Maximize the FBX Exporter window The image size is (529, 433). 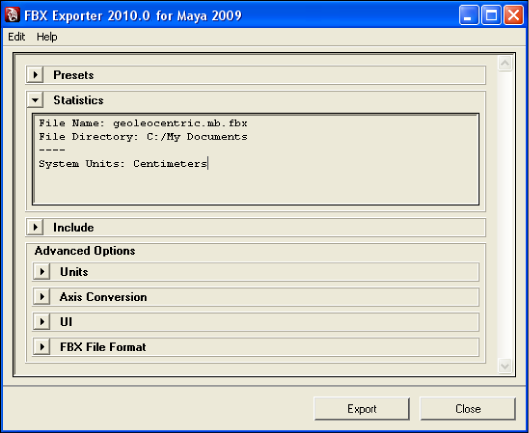pos(491,15)
